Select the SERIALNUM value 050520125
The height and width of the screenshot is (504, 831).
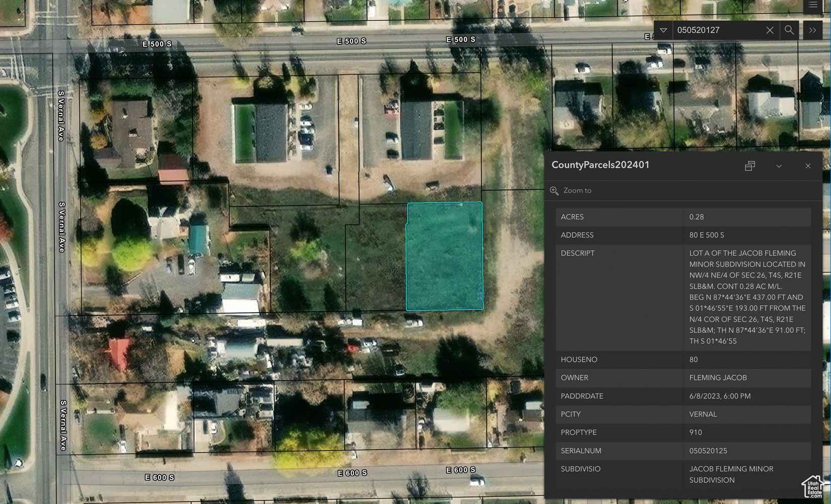coord(708,451)
